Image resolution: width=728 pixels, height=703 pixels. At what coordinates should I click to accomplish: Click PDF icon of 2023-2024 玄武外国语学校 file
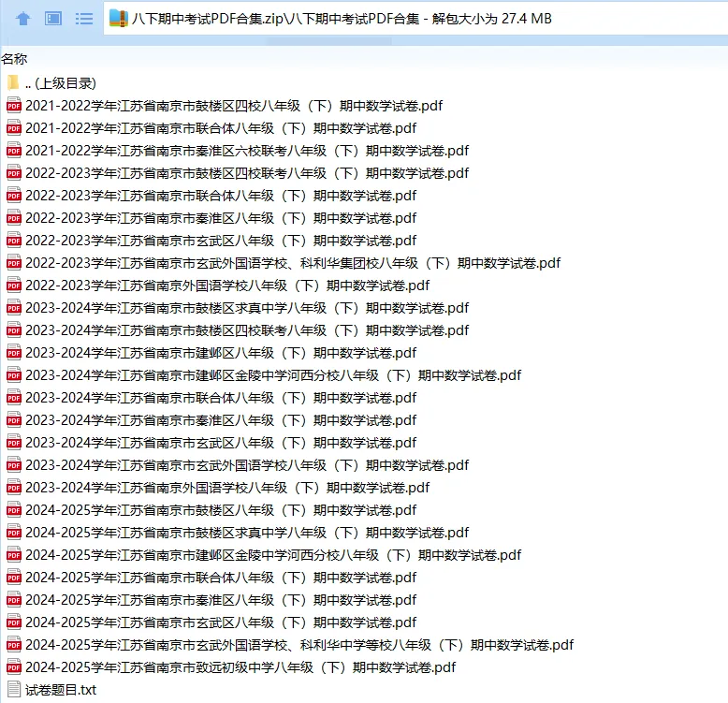click(x=14, y=465)
